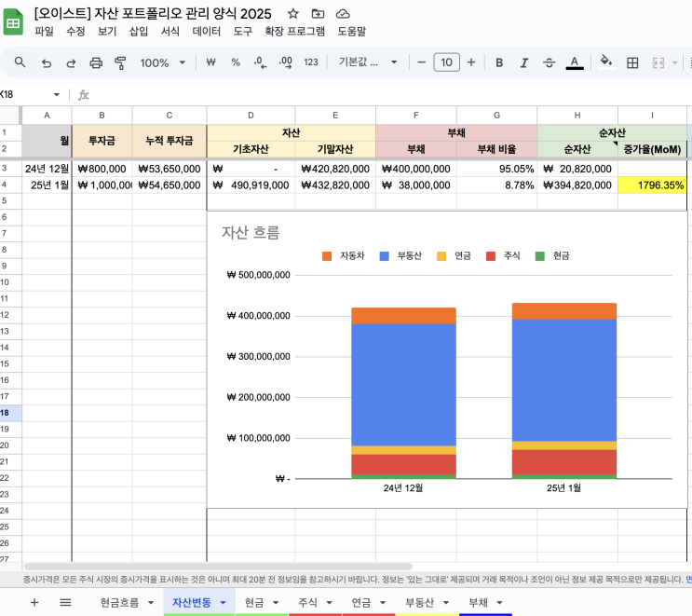
Task: View cloud save status icon
Action: point(343,14)
